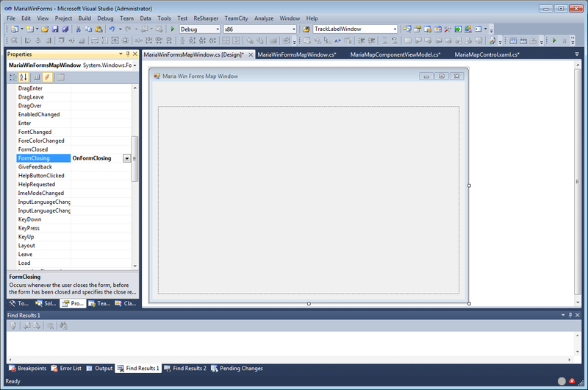Open the Debug configuration dropdown
This screenshot has height=390, width=588.
[x=218, y=29]
